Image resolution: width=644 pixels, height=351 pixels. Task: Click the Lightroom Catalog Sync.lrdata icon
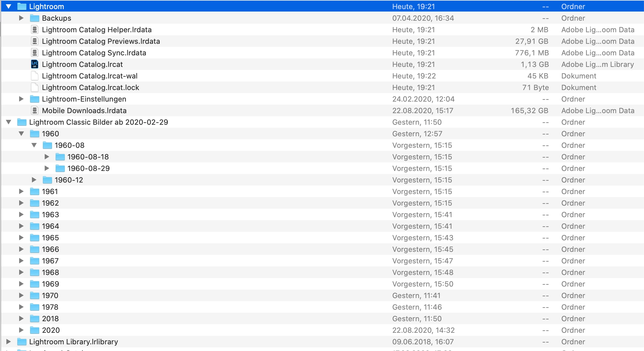click(35, 53)
